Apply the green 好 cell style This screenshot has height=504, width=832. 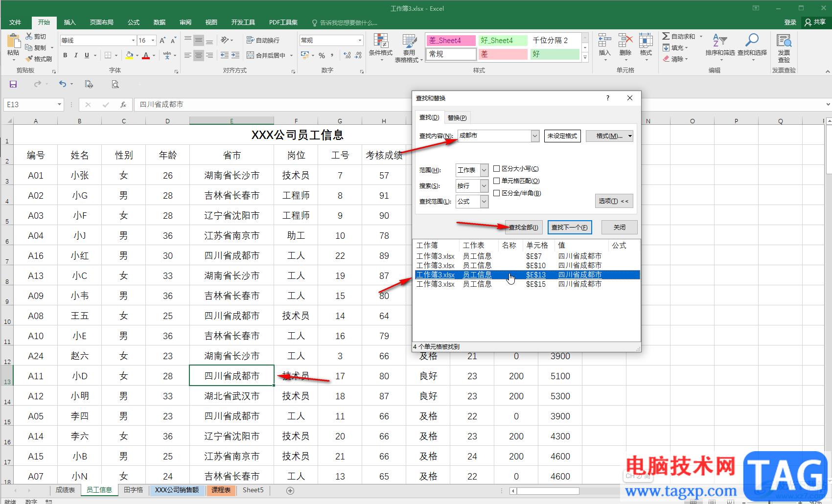pyautogui.click(x=555, y=54)
